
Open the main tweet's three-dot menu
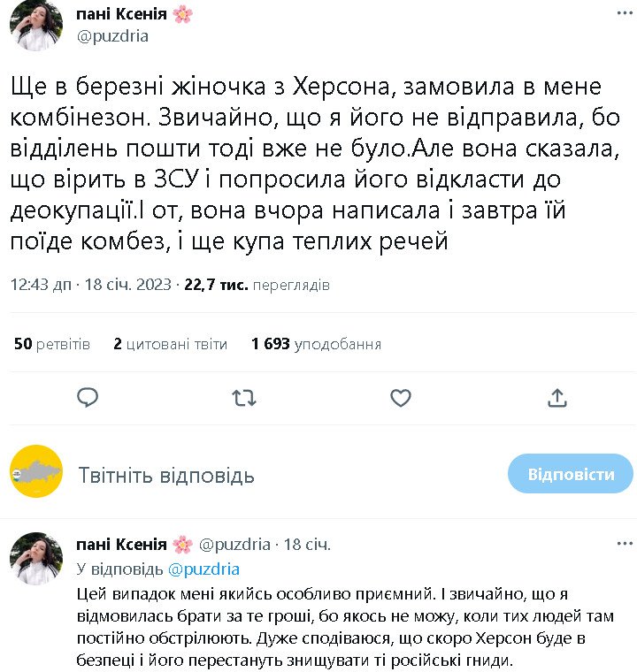(624, 15)
